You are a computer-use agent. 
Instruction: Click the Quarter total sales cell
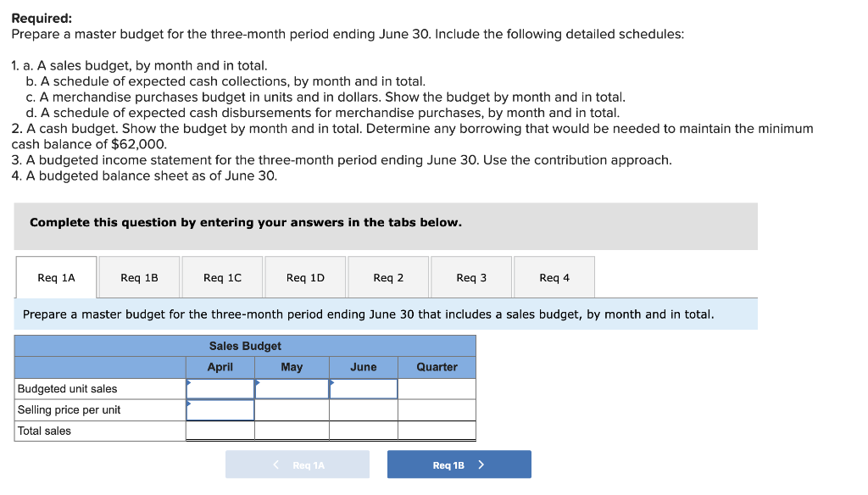(x=437, y=431)
